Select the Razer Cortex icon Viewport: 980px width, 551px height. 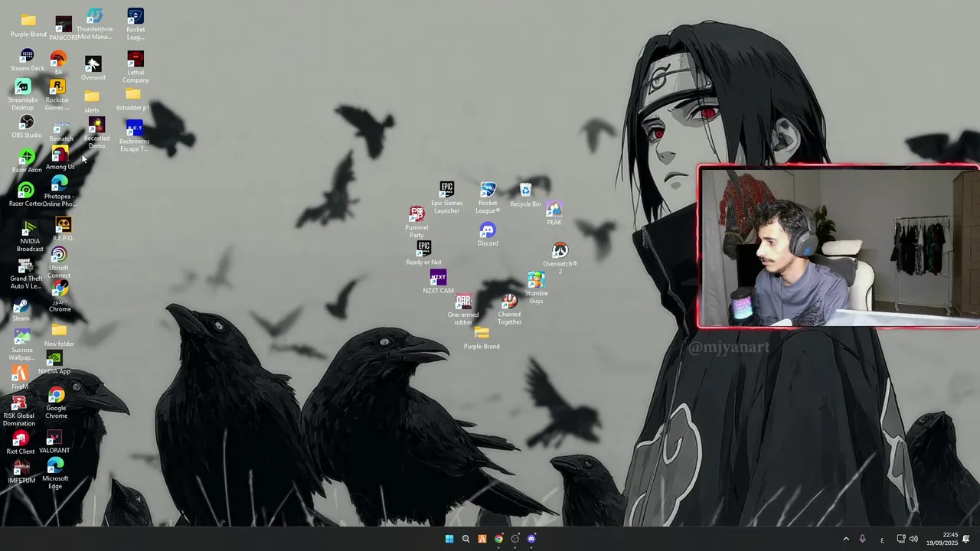[25, 195]
